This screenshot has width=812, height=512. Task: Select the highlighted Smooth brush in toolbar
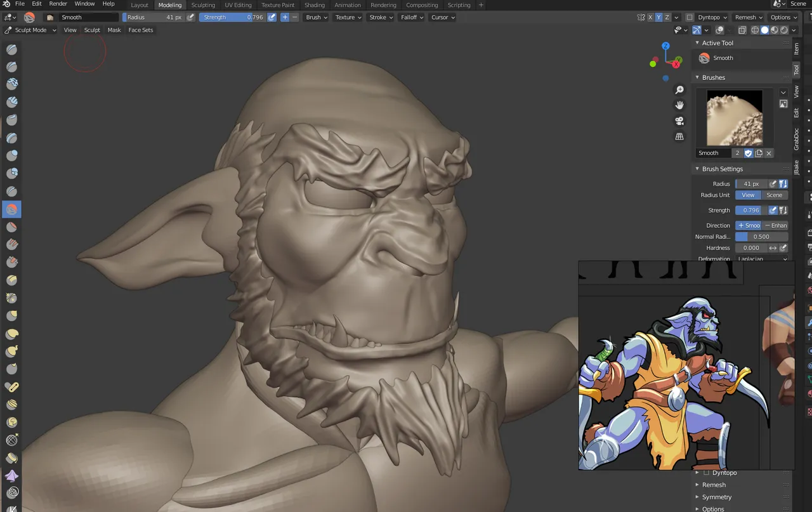pyautogui.click(x=11, y=209)
